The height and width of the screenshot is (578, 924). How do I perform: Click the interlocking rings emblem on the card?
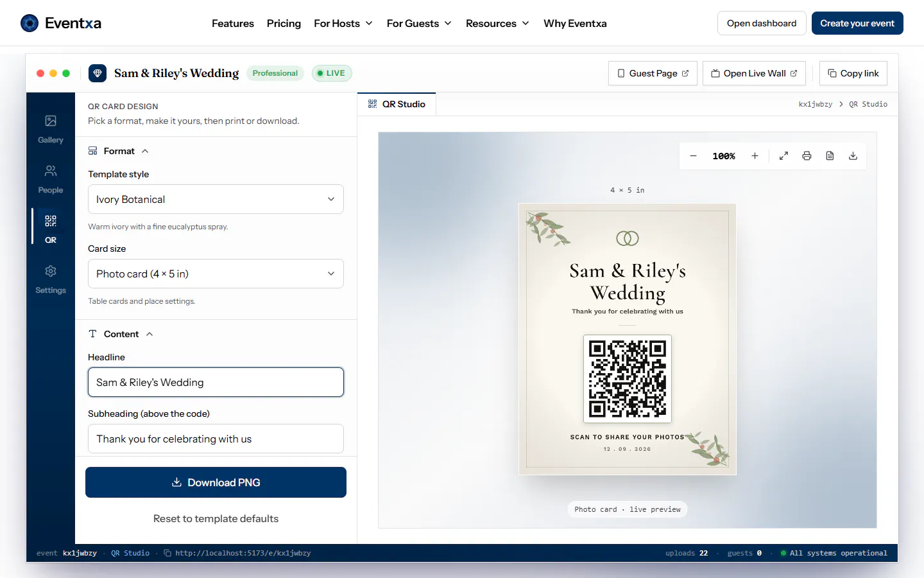coord(628,238)
